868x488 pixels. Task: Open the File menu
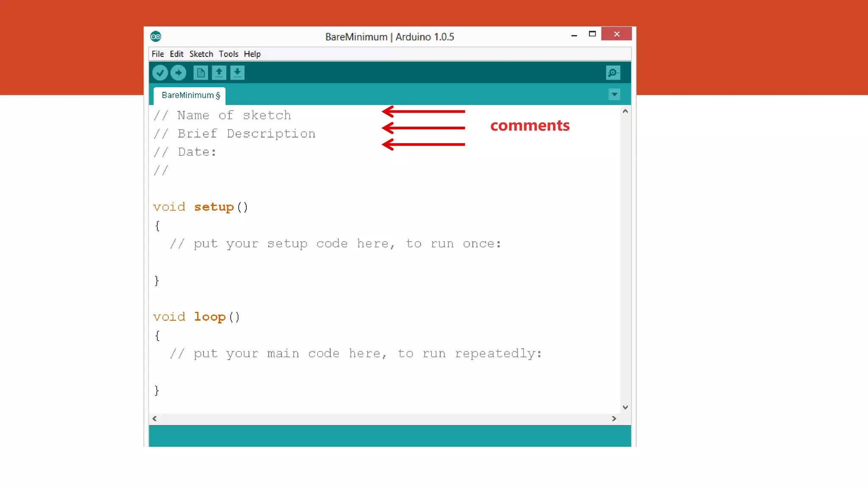pos(158,54)
